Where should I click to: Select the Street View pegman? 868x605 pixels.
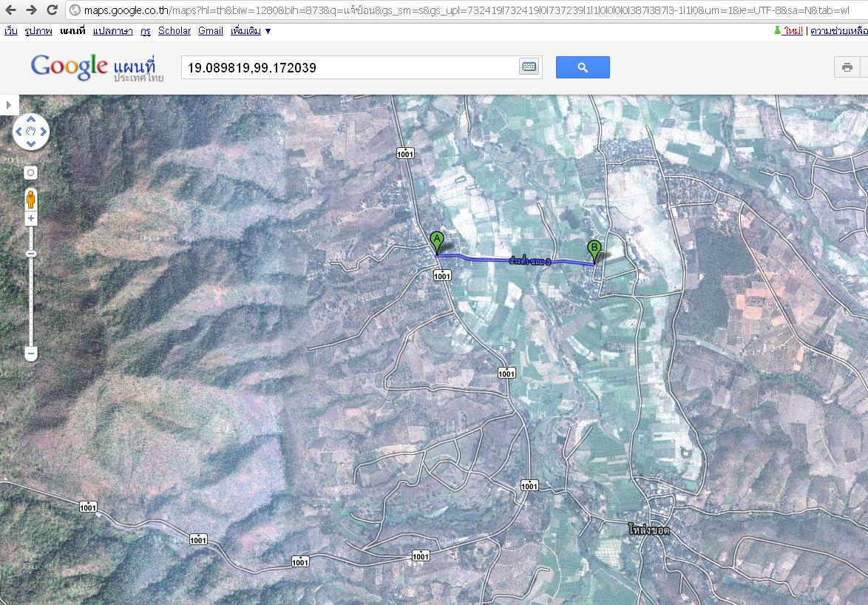tap(30, 199)
